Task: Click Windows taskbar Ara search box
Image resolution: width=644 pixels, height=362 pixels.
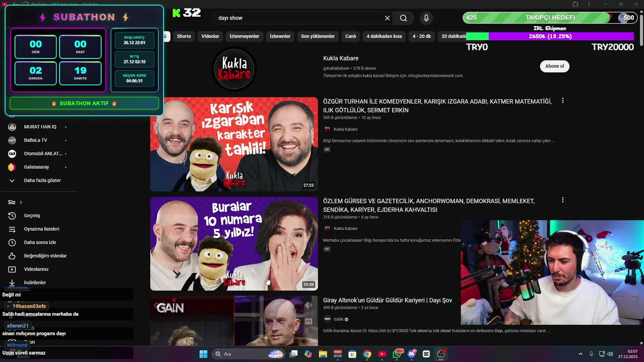Action: point(249,354)
